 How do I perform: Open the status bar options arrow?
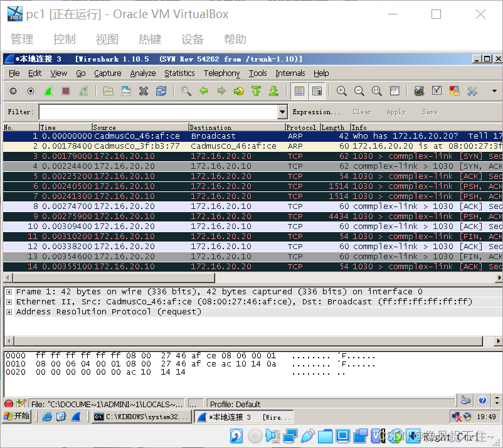[497, 400]
